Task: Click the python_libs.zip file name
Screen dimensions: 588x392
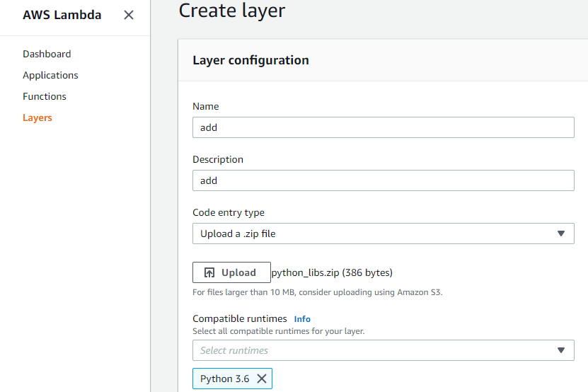Action: [x=305, y=272]
